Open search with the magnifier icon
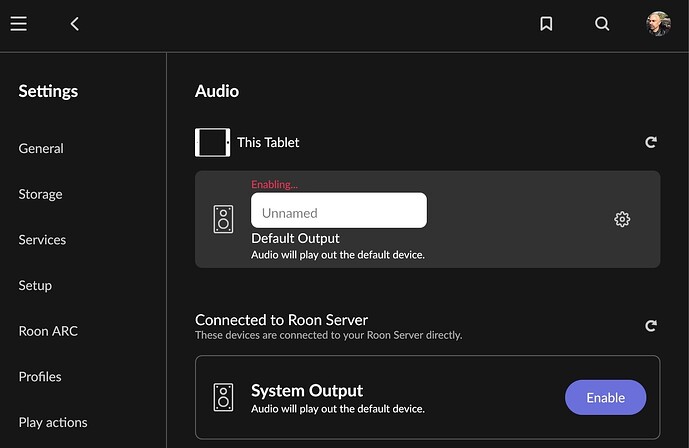Image resolution: width=689 pixels, height=448 pixels. click(602, 24)
